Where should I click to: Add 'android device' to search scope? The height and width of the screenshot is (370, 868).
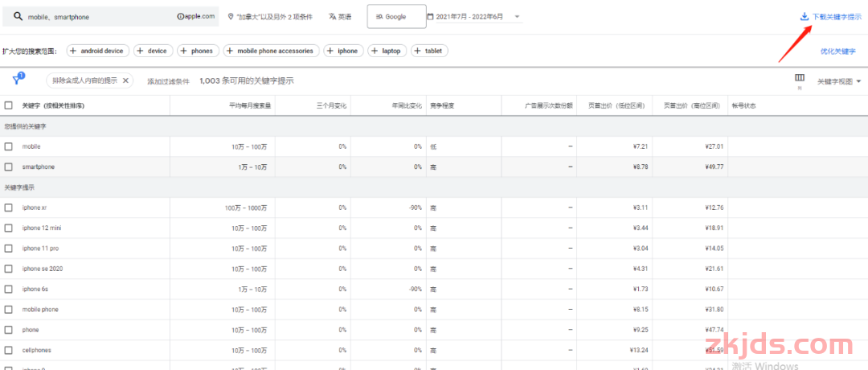pos(98,51)
